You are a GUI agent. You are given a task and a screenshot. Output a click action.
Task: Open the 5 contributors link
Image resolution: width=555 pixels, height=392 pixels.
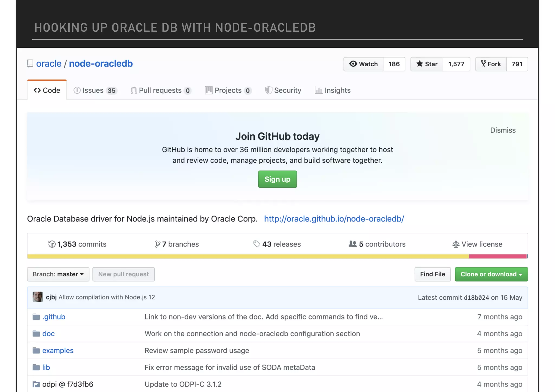click(377, 244)
